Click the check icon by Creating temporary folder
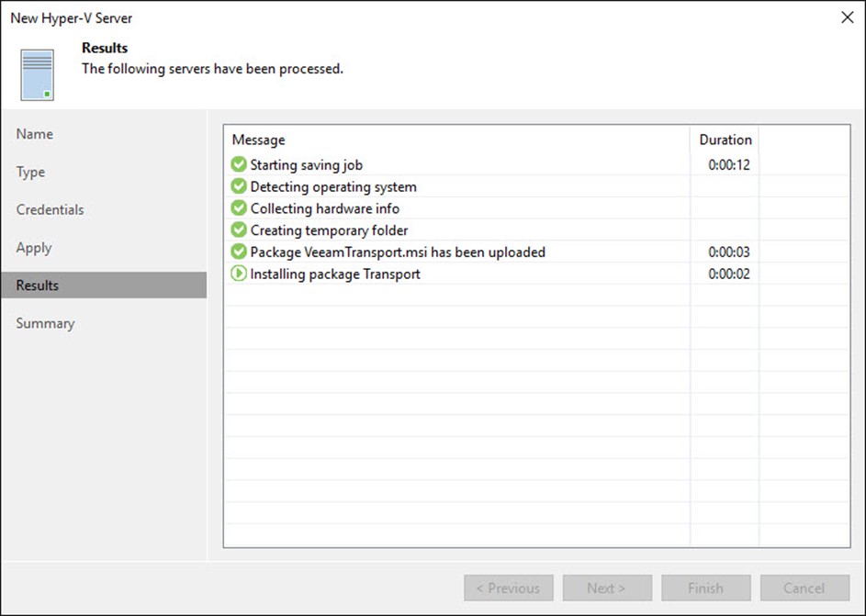866x616 pixels. 239,230
